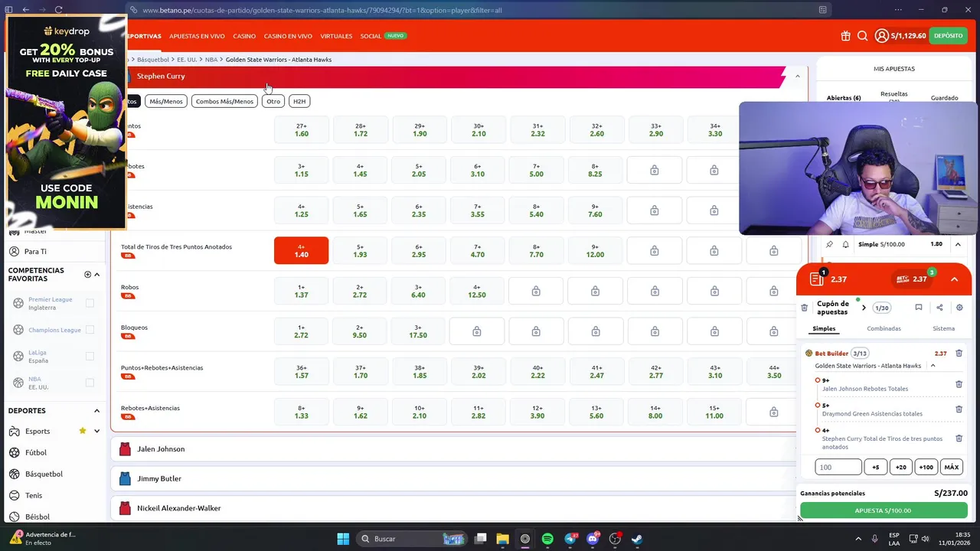Open Social NUEVO menu item
The height and width of the screenshot is (551, 980).
(x=383, y=36)
